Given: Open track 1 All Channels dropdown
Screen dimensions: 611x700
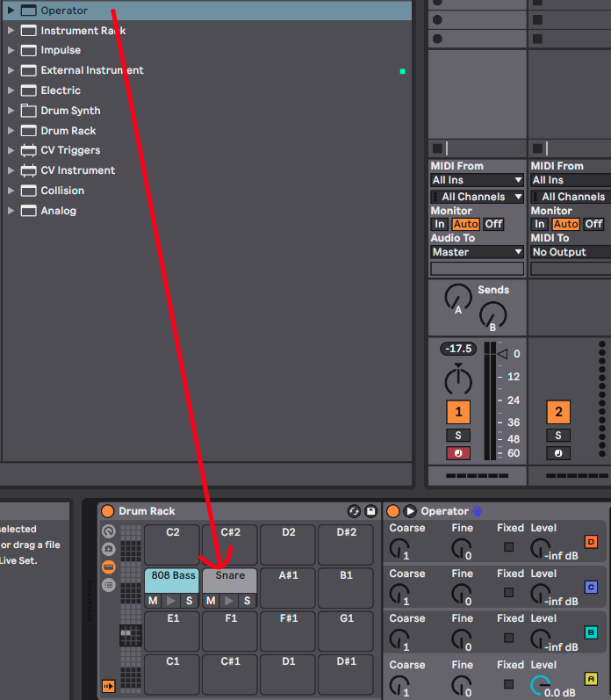Looking at the screenshot, I should pos(477,197).
